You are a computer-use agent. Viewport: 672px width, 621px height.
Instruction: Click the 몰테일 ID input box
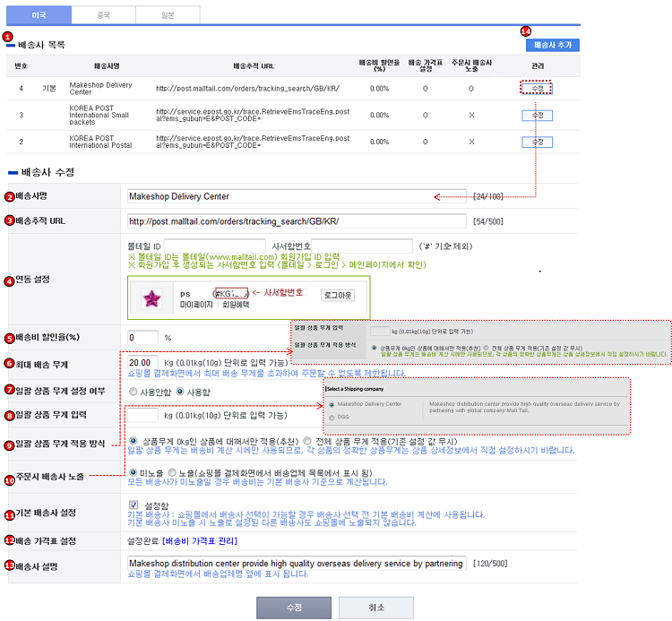(x=214, y=246)
